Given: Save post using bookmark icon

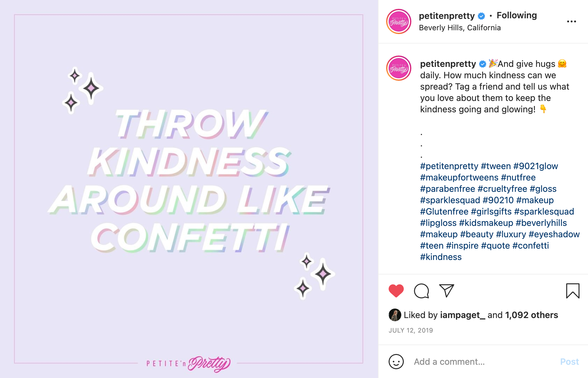Looking at the screenshot, I should click(x=573, y=291).
